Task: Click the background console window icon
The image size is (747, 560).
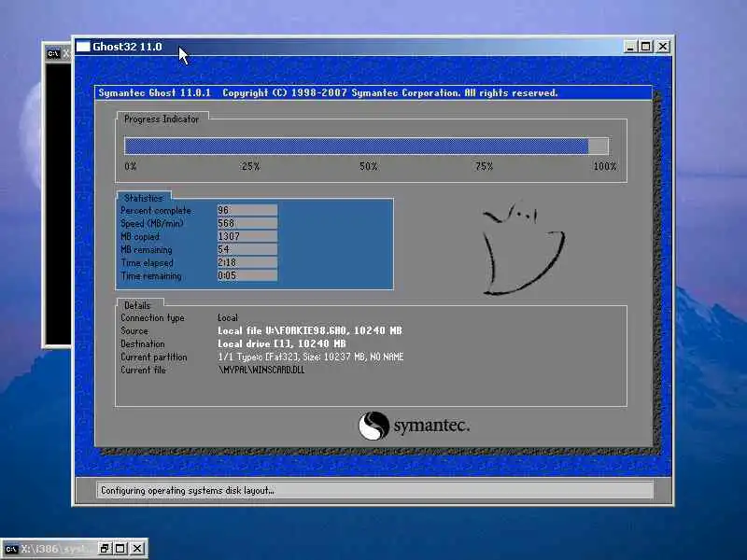Action: (53, 54)
